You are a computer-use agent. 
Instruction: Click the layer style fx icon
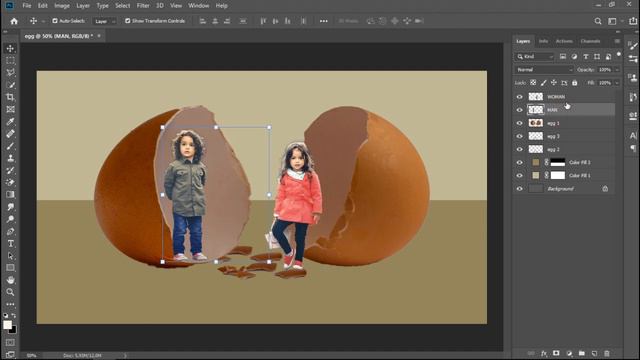tap(544, 353)
